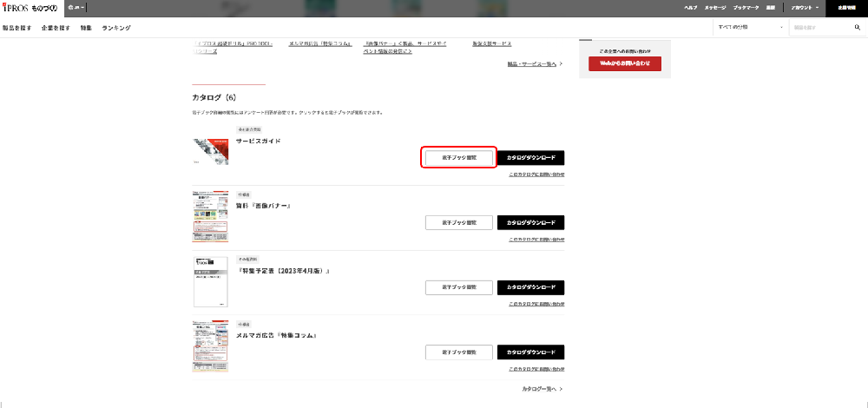
Task: Select 製品を探す in navigation menu
Action: pyautogui.click(x=18, y=28)
